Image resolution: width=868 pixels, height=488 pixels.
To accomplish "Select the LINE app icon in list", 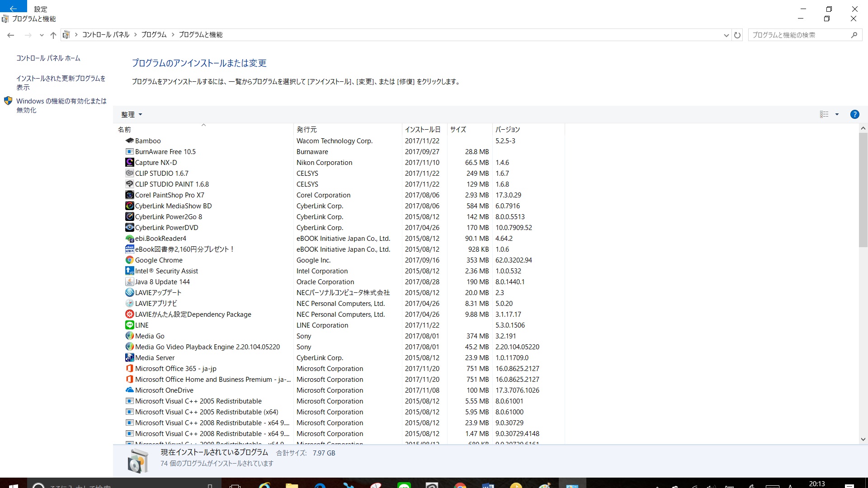I will coord(129,325).
